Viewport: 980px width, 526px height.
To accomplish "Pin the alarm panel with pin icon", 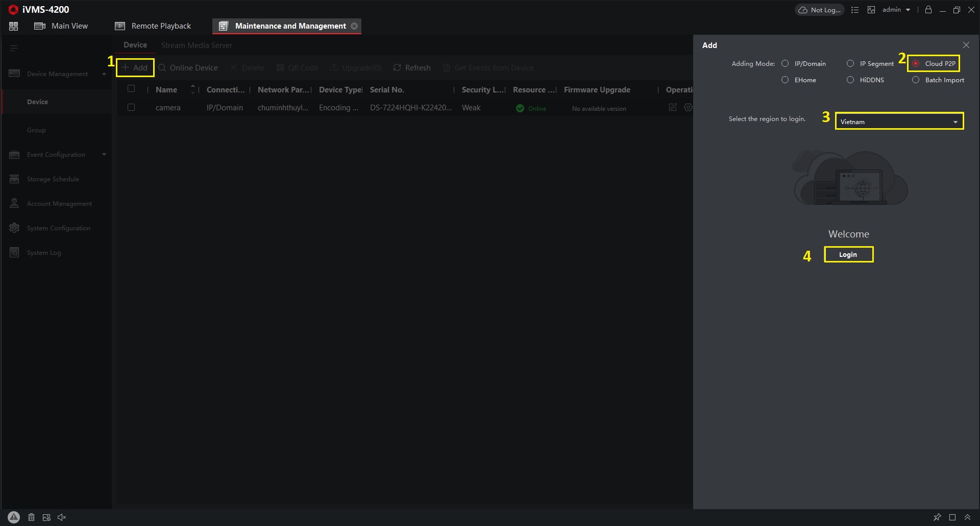I will 937,517.
